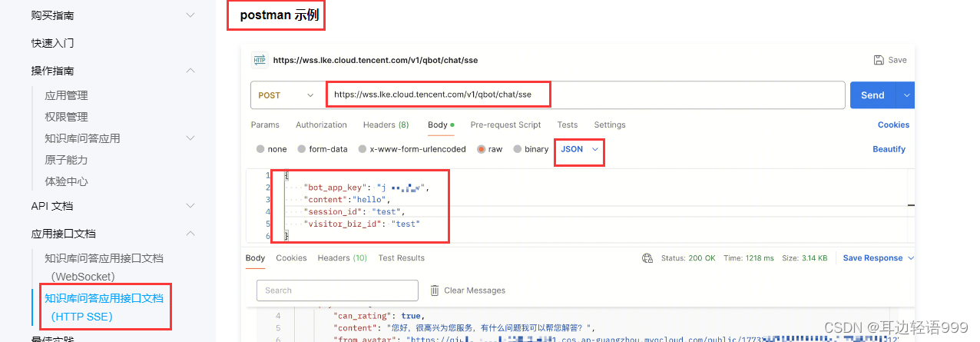Viewport: 980px width, 342px height.
Task: Click the "session_id": "test" line
Action: [354, 211]
